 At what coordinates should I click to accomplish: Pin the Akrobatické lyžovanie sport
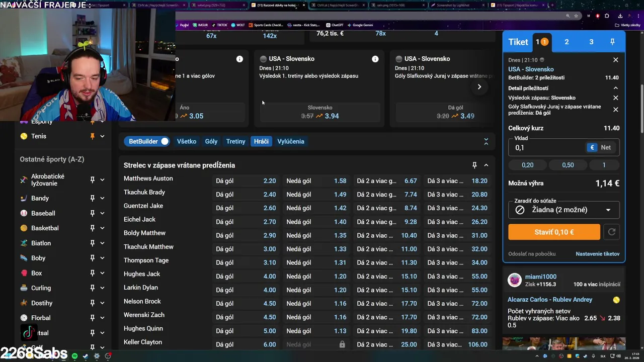pos(92,180)
